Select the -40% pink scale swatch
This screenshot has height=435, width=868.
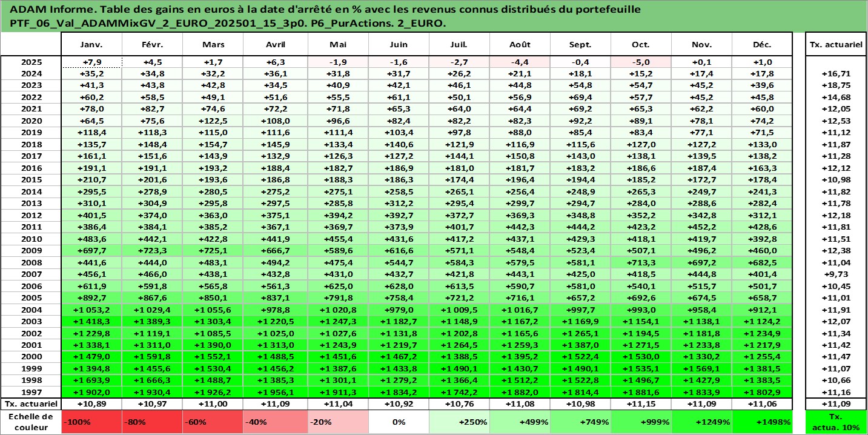pos(275,422)
